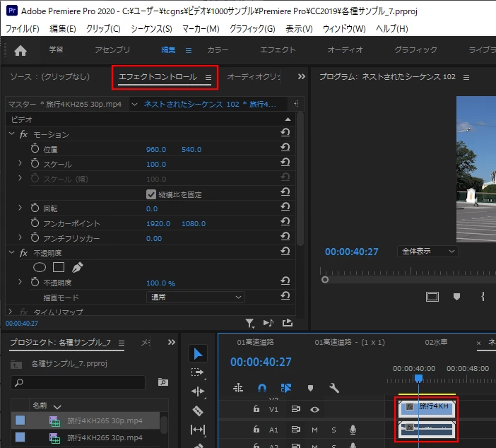
Task: Open master clip dropdown arrow
Action: pos(134,105)
